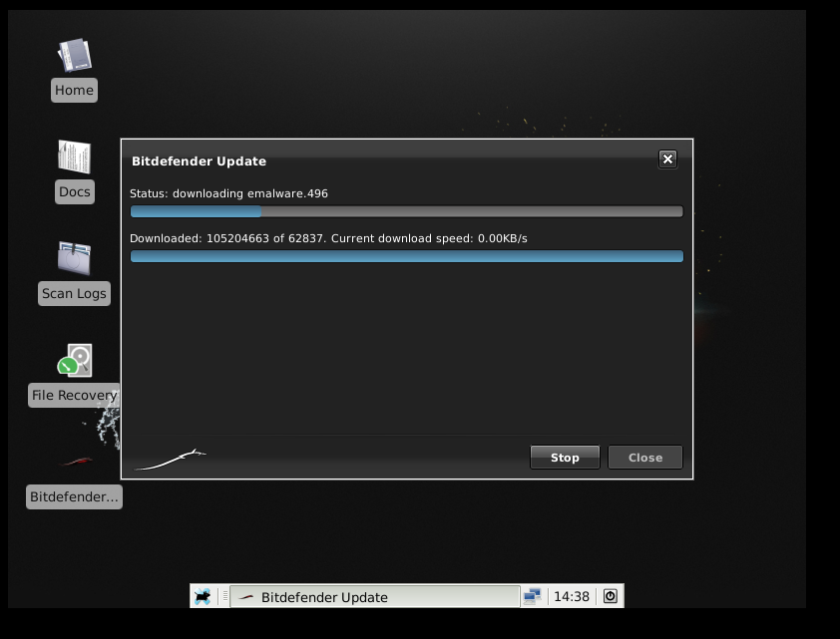Click the Bitdefender logo in dialog footer
This screenshot has height=639, width=840.
(170, 460)
